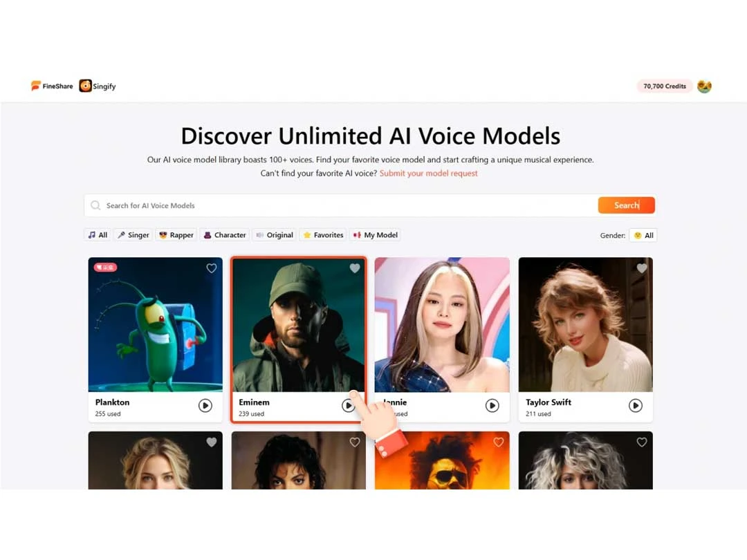Click the orange Search button
Viewport: 747px width, 560px height.
(627, 205)
